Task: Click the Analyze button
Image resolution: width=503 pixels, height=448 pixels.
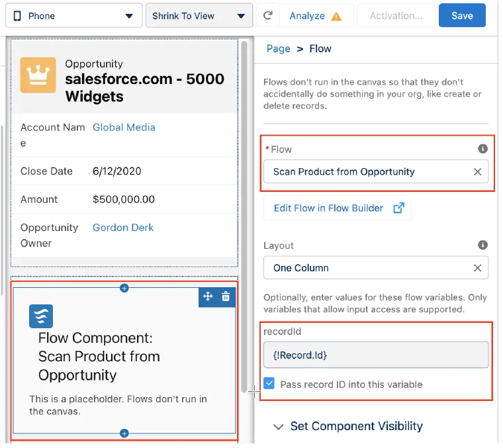Action: pyautogui.click(x=316, y=16)
